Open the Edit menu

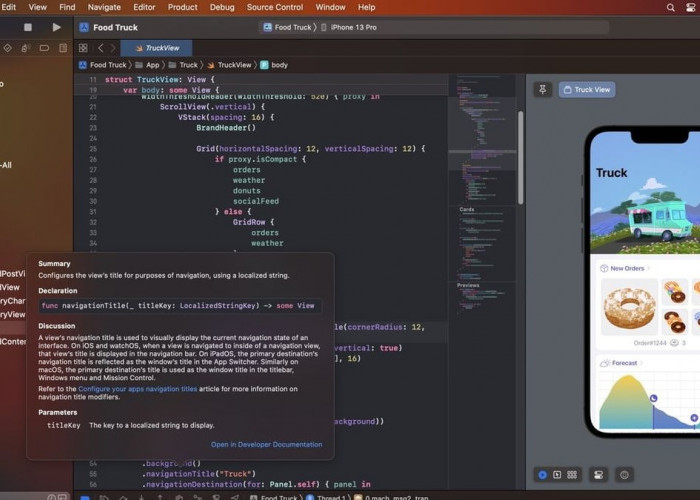point(8,7)
